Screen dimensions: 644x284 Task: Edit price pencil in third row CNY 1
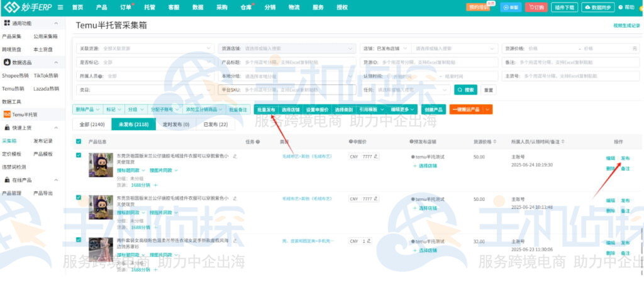[x=369, y=241]
